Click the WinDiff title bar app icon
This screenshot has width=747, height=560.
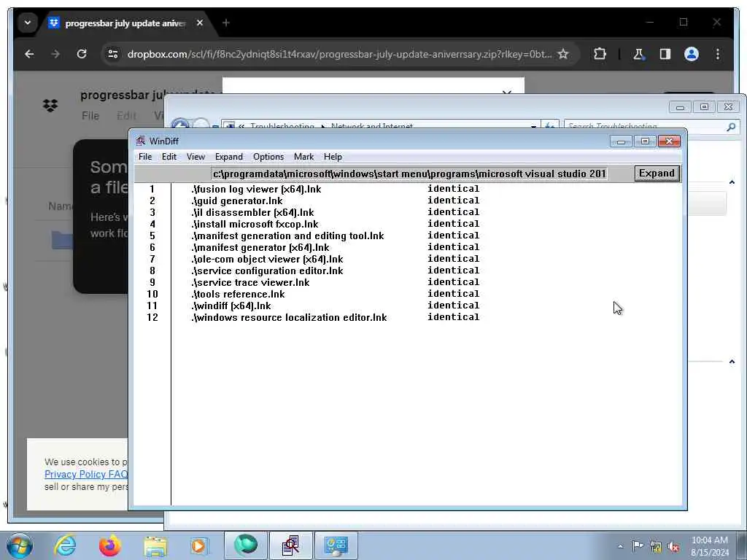click(x=141, y=141)
